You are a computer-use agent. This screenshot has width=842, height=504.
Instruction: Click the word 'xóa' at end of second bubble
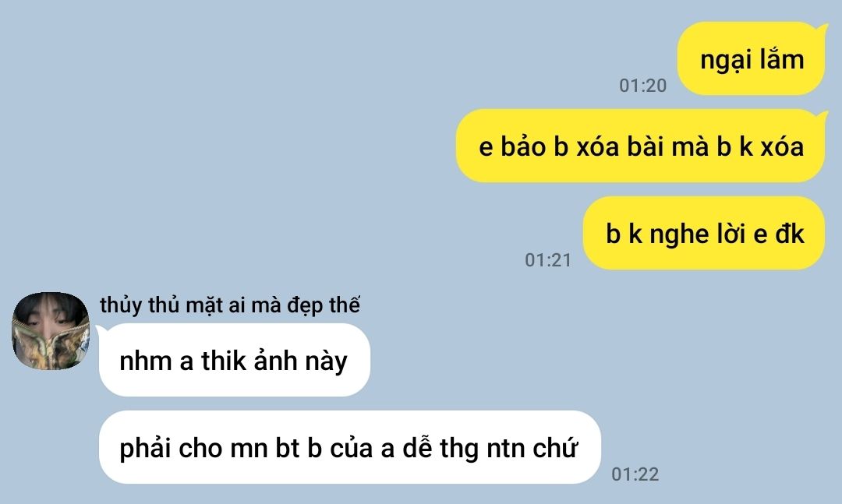[x=782, y=146]
